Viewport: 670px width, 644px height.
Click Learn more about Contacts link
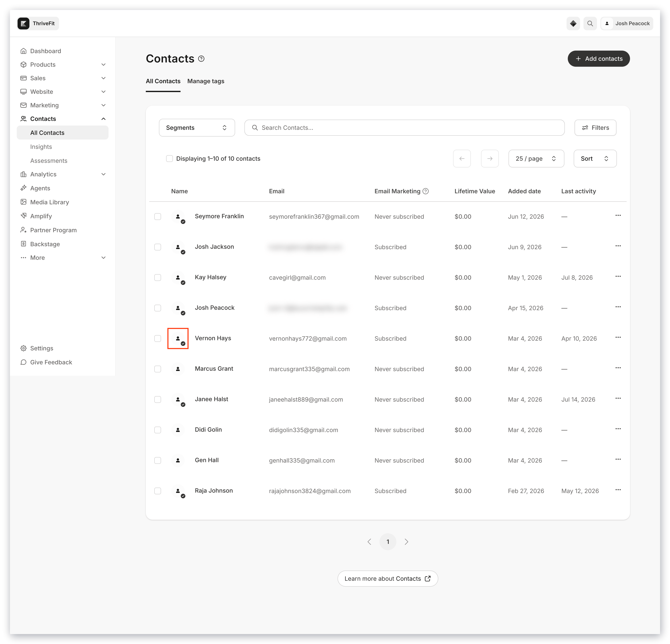(x=388, y=578)
